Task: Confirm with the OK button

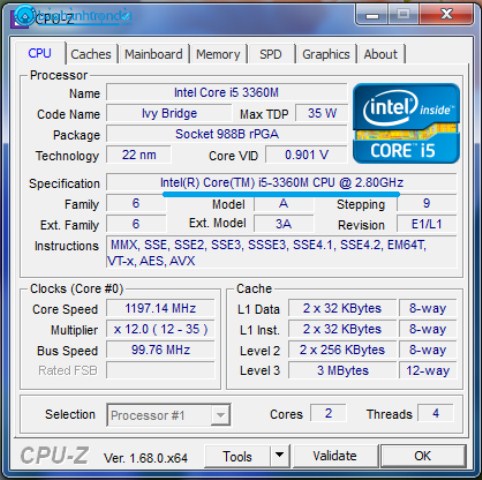Action: pos(423,456)
